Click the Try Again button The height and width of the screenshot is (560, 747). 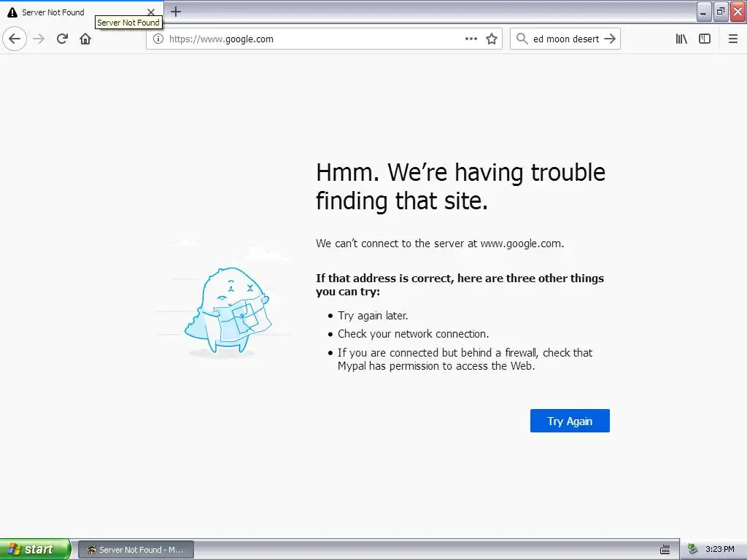[x=570, y=421]
